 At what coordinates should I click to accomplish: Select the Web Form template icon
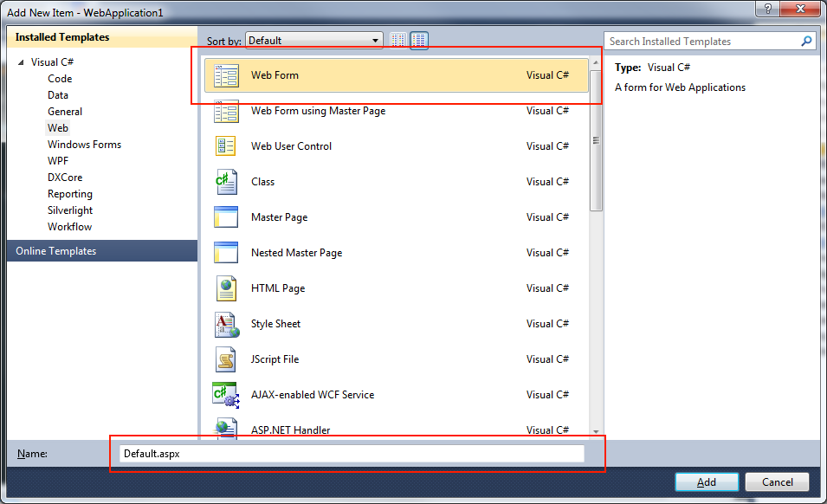226,75
